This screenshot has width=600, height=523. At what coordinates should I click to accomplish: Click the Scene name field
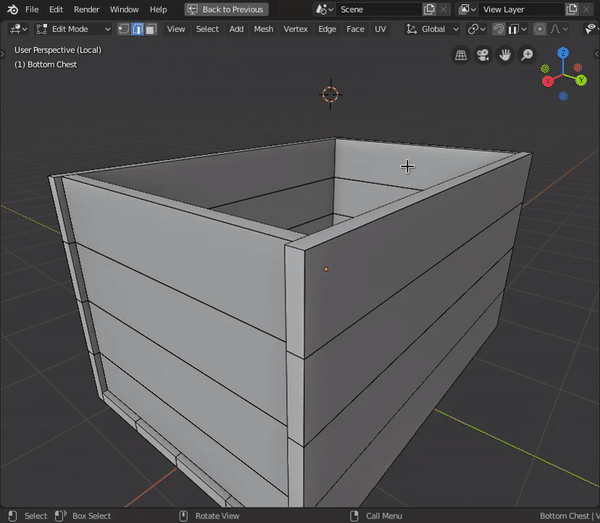[378, 10]
